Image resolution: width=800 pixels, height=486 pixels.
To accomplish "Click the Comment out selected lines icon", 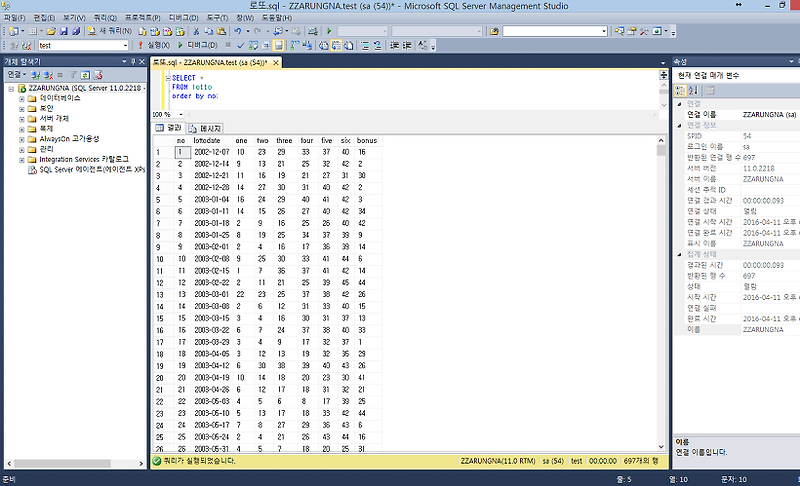I will [365, 45].
